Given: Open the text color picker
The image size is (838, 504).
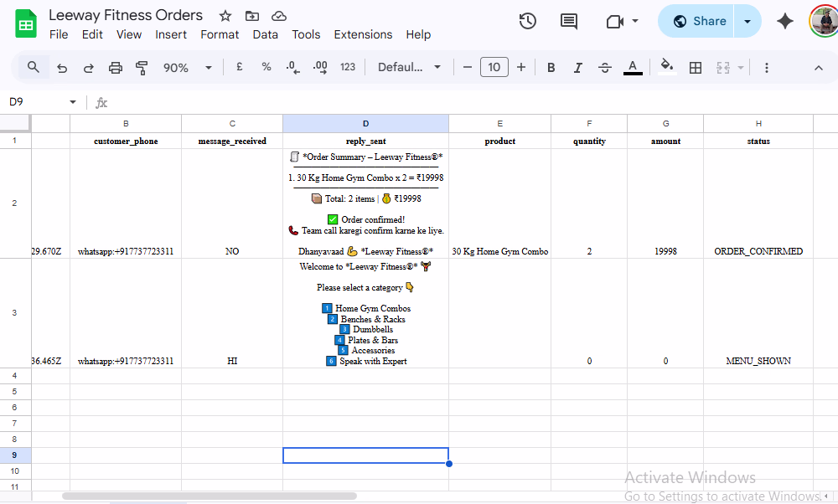Looking at the screenshot, I should pyautogui.click(x=633, y=67).
